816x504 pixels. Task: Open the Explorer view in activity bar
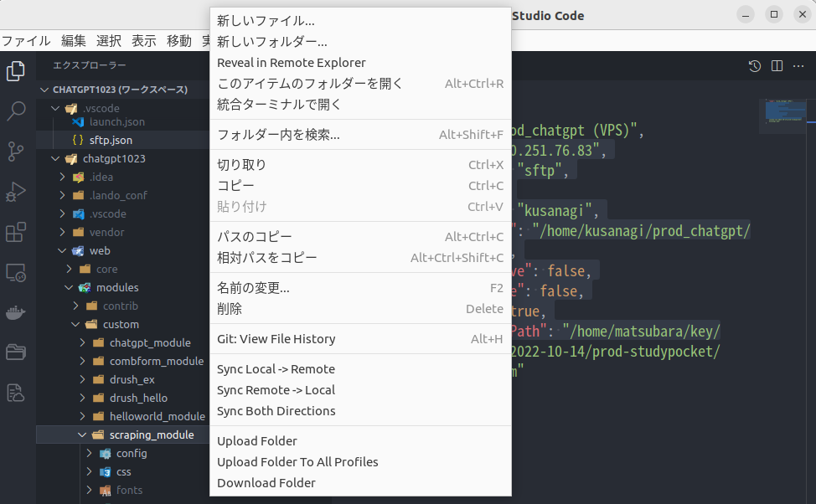coord(16,70)
